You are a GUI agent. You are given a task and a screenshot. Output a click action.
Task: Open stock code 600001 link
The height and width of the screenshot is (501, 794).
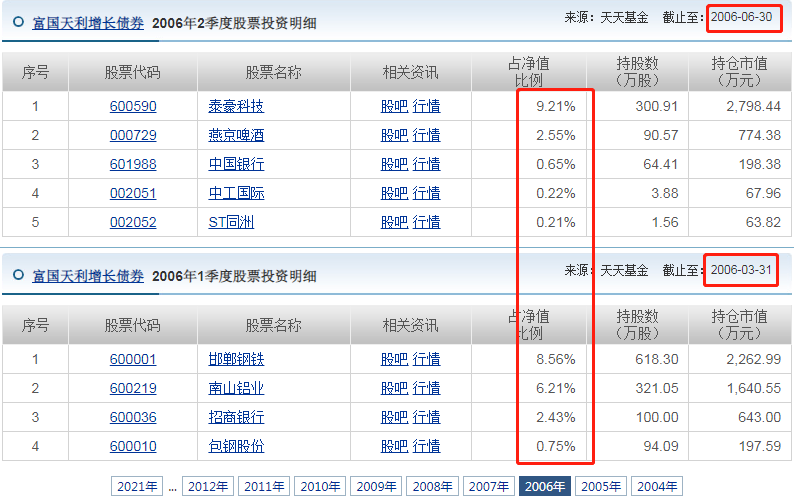coord(133,359)
